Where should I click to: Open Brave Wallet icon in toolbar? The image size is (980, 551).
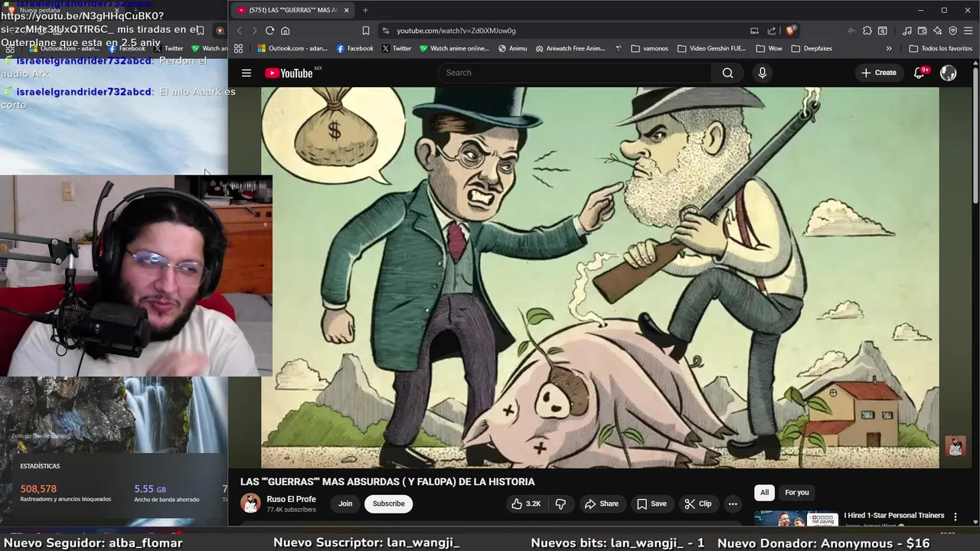coord(922,31)
